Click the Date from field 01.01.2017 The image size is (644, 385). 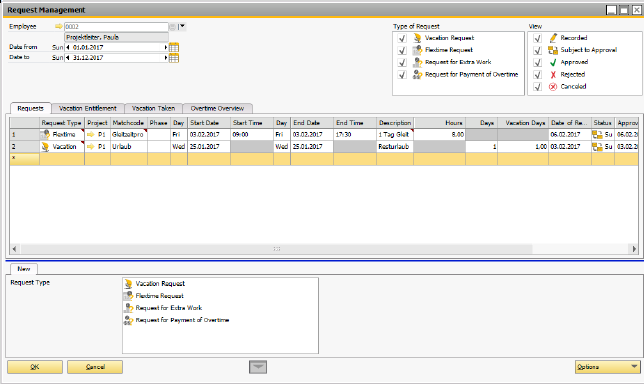tap(117, 48)
